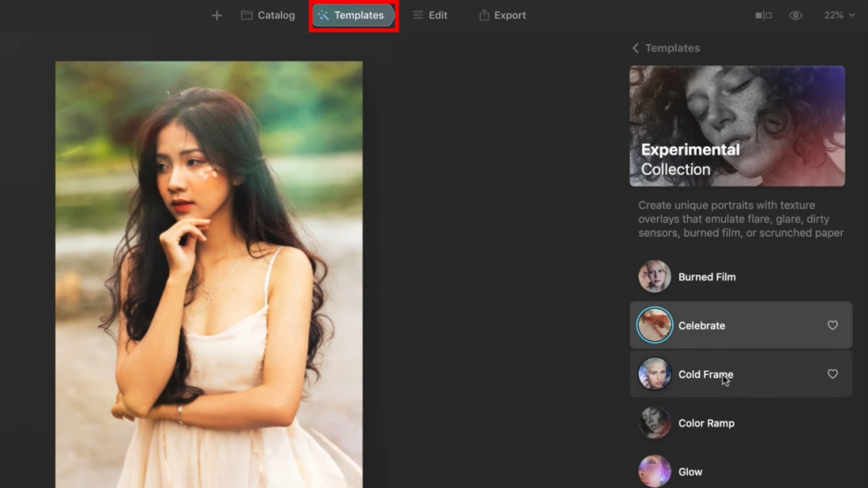Favorite the Celebrate template with heart
The height and width of the screenshot is (488, 868).
pyautogui.click(x=833, y=325)
